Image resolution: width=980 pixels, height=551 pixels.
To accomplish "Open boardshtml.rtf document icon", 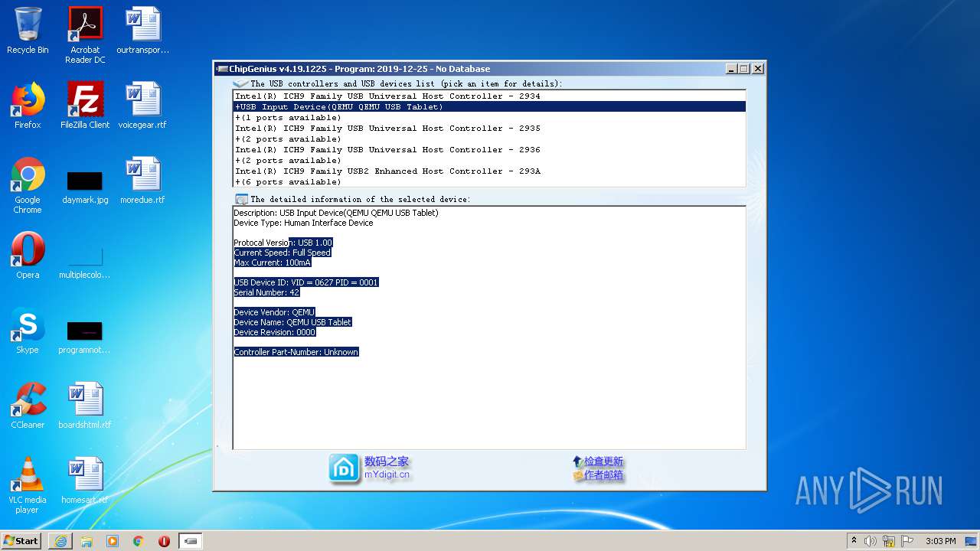I will click(x=85, y=406).
